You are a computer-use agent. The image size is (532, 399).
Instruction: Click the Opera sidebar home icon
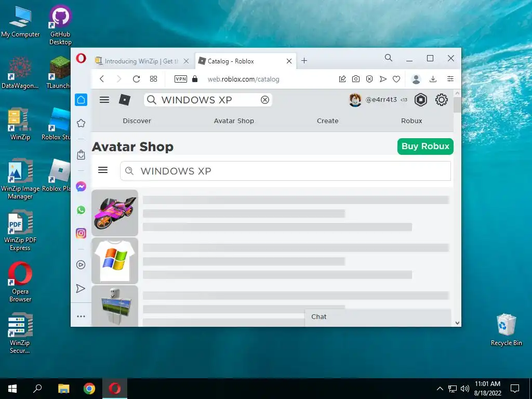point(81,100)
